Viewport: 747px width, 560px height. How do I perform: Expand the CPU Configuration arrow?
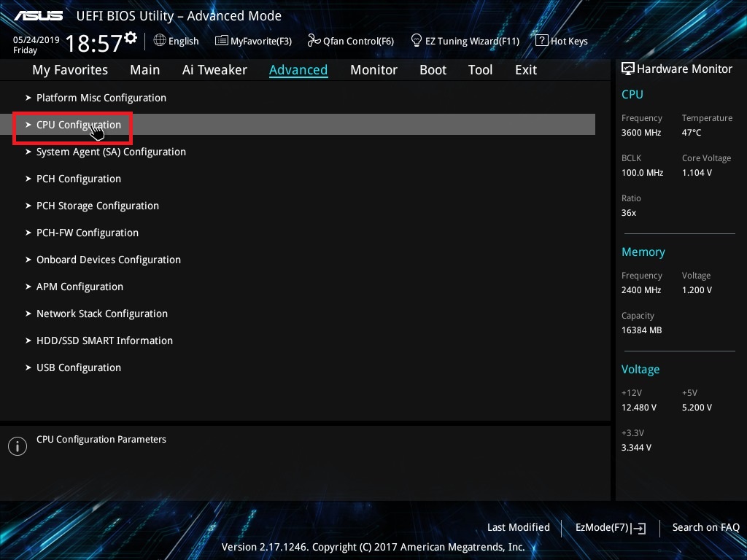tap(28, 125)
